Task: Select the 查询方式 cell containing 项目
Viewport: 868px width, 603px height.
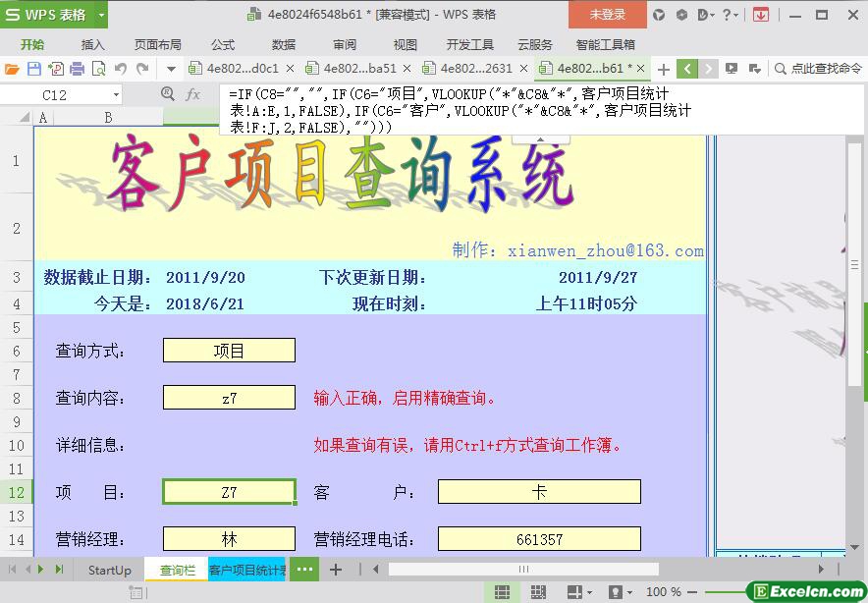Action: (x=229, y=351)
